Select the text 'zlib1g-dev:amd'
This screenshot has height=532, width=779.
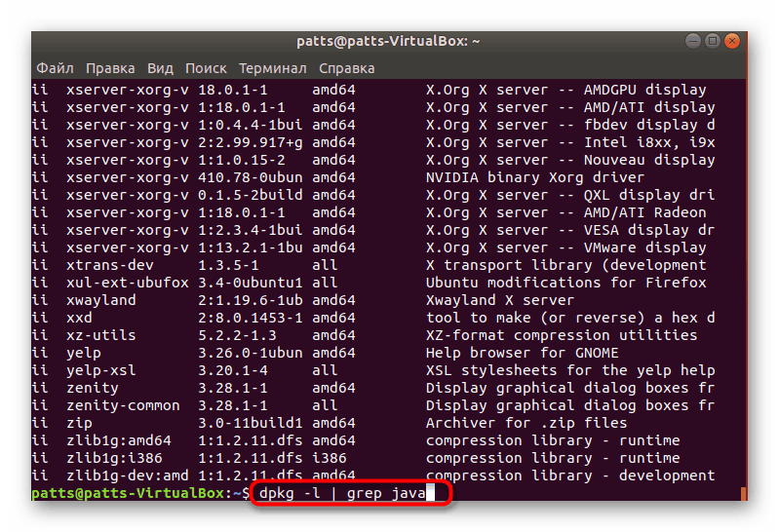point(127,475)
